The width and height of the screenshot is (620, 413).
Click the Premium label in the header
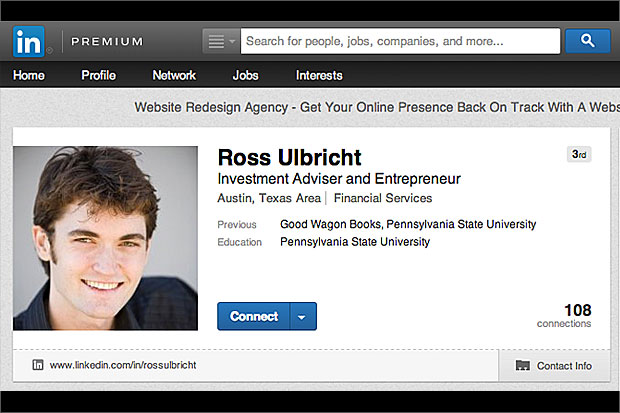click(107, 42)
